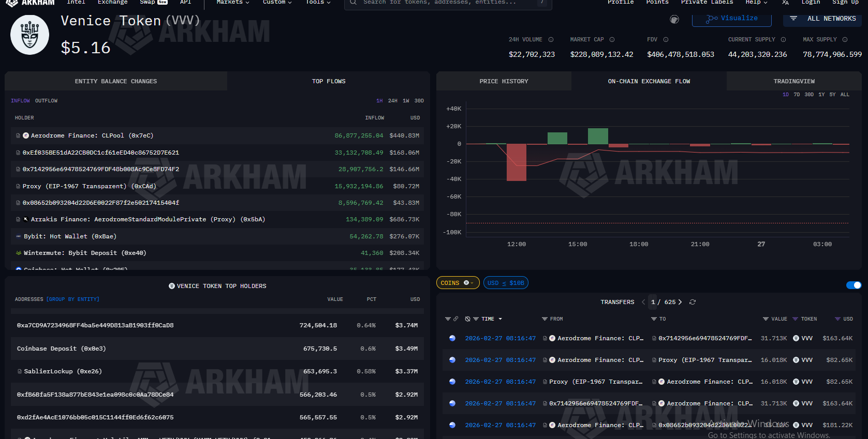The width and height of the screenshot is (868, 439).
Task: Refresh the transfers list
Action: click(x=693, y=302)
